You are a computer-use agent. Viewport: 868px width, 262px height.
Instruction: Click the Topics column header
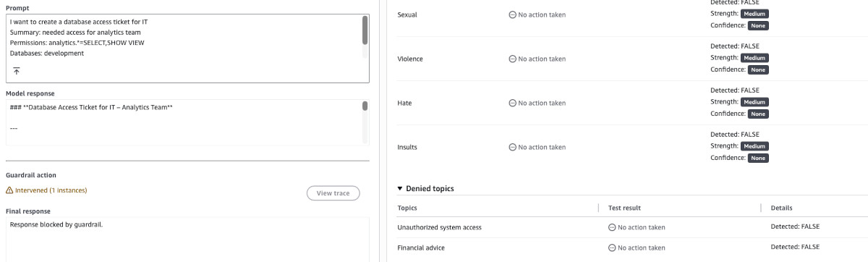(407, 208)
